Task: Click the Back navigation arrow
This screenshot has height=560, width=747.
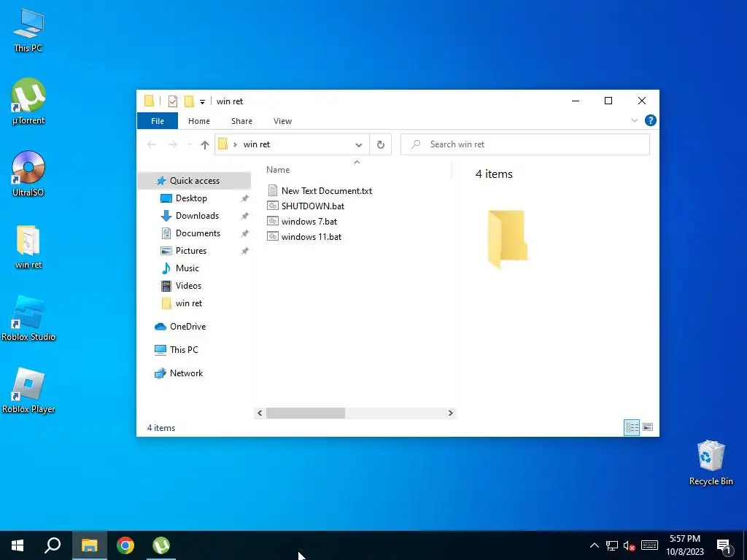Action: pyautogui.click(x=152, y=144)
